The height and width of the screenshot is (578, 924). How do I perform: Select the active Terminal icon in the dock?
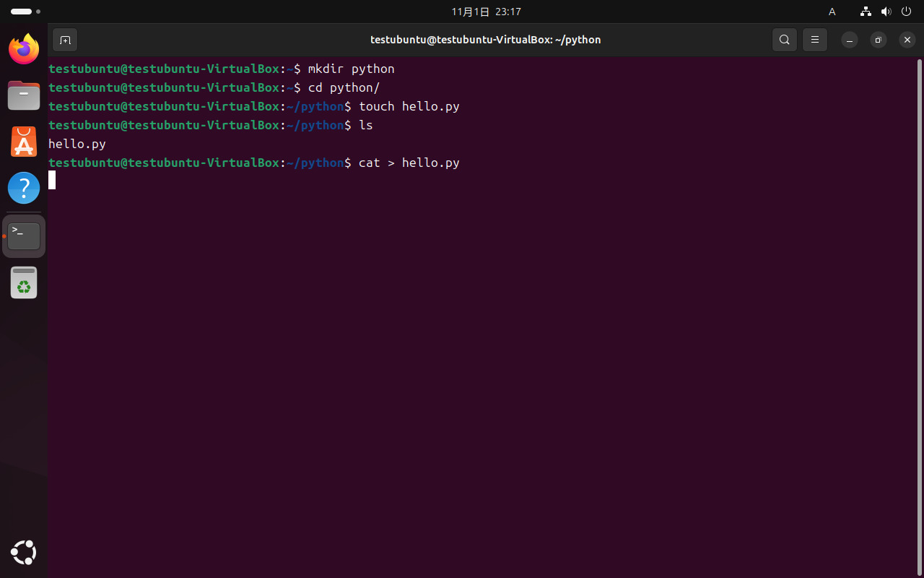pos(24,236)
